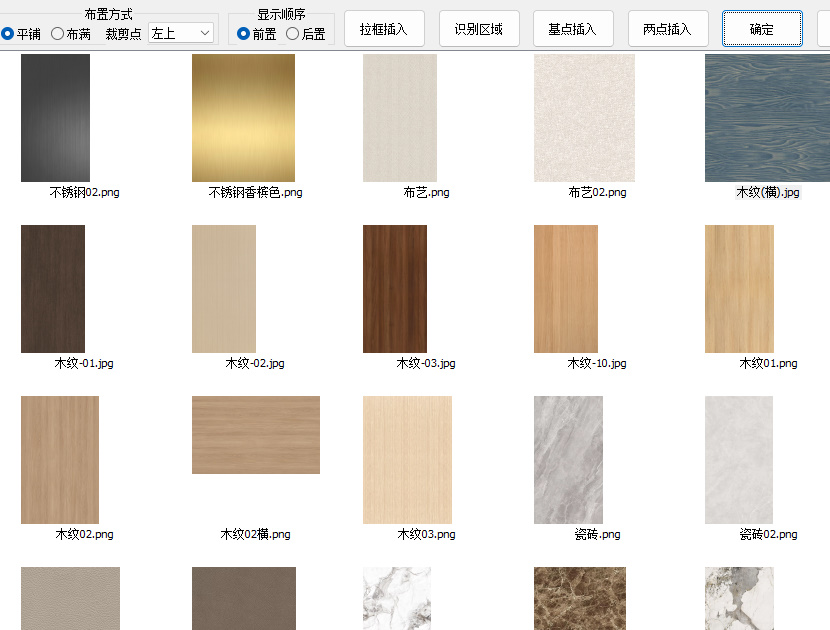Click the 拉框插入 button
Screen dimensions: 830x630
pyautogui.click(x=384, y=29)
